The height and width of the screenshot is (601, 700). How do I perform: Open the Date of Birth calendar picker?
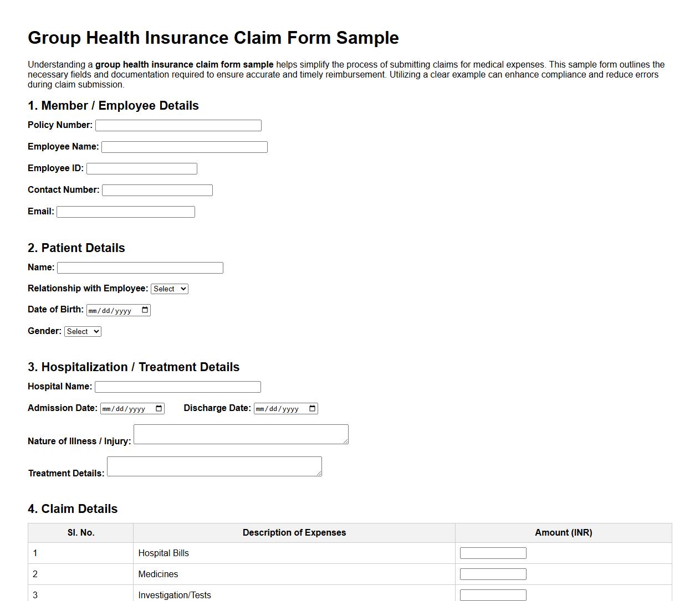(145, 310)
